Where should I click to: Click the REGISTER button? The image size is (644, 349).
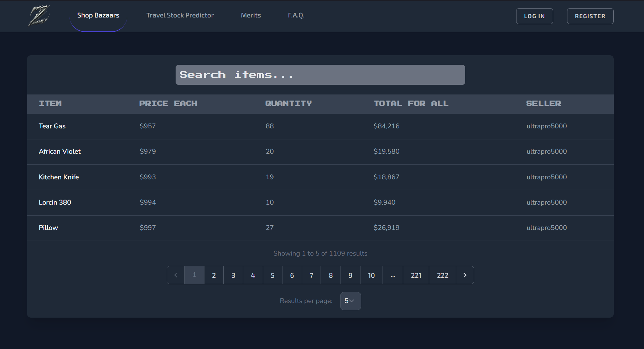590,16
